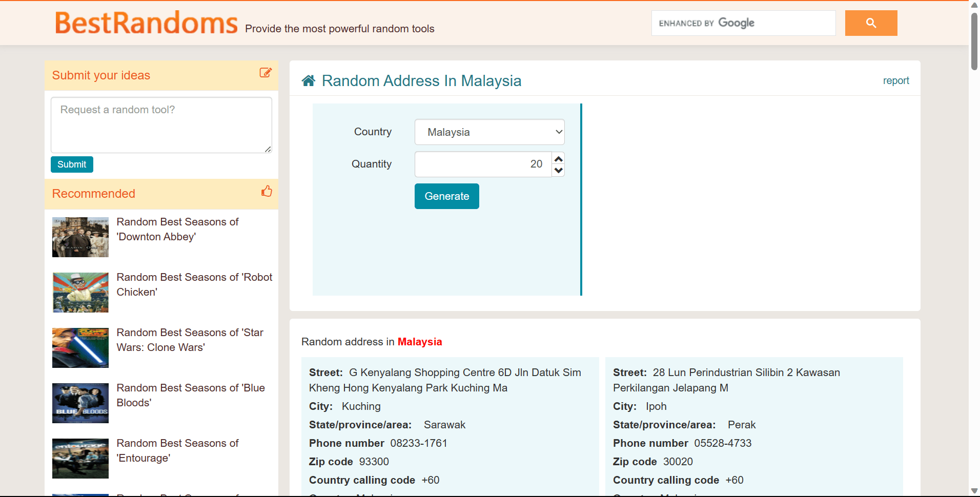Open the Star Wars: Clone Wars thumbnail

click(x=80, y=348)
